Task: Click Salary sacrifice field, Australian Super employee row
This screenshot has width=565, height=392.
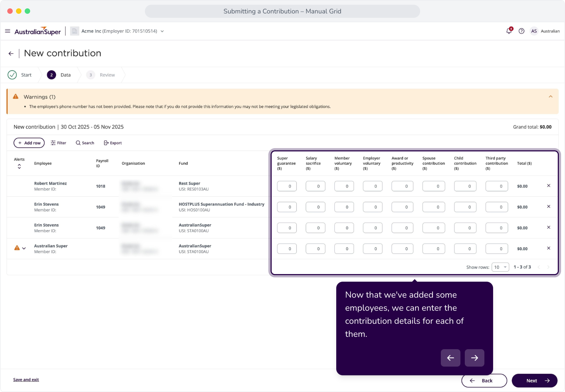Action: coord(316,249)
